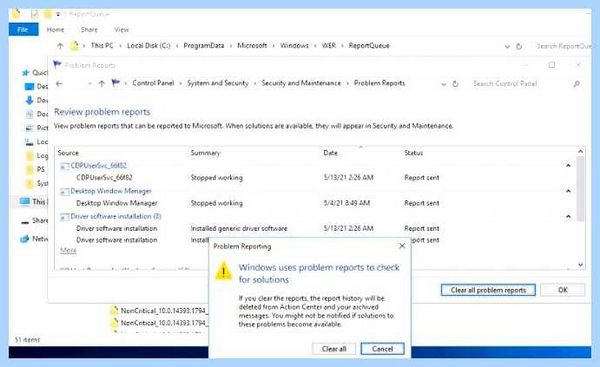The width and height of the screenshot is (600, 367).
Task: Sort by Source column header
Action: click(68, 153)
